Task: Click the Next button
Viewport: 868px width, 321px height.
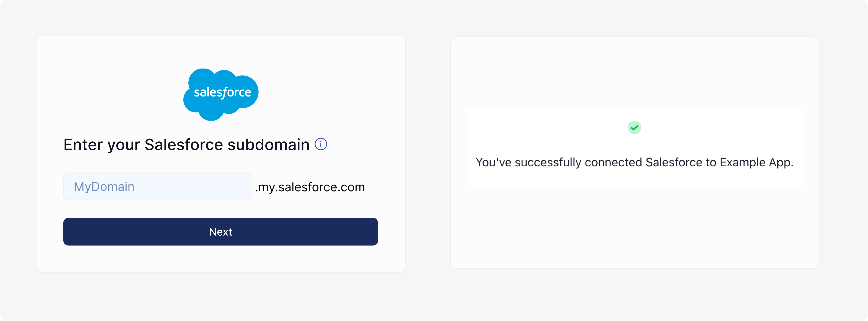Action: [220, 232]
